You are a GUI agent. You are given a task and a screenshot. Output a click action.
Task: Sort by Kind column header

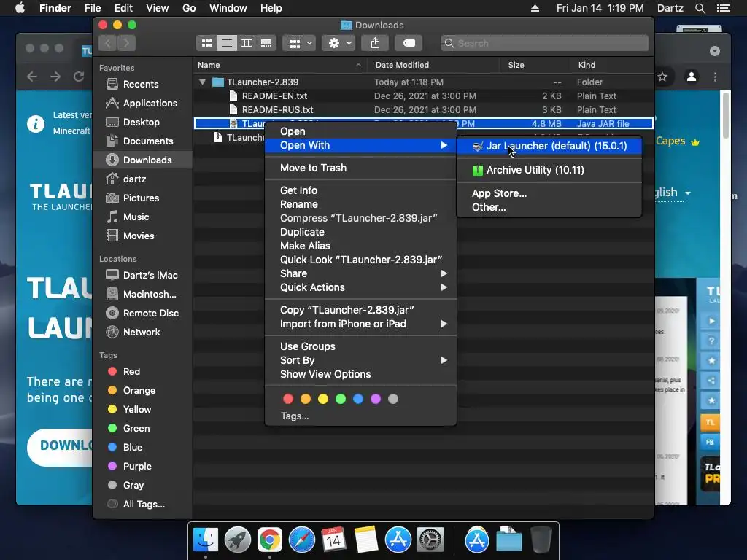point(611,65)
